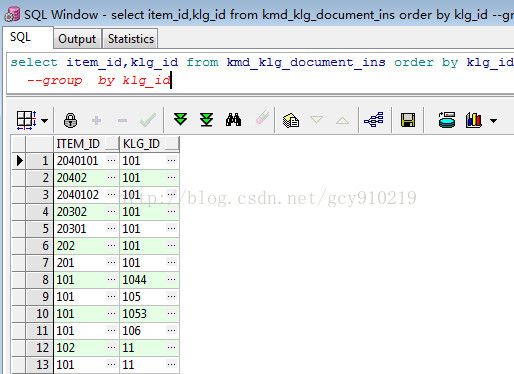Click inside the SQL editor text area
514x374 pixels.
tap(260, 72)
